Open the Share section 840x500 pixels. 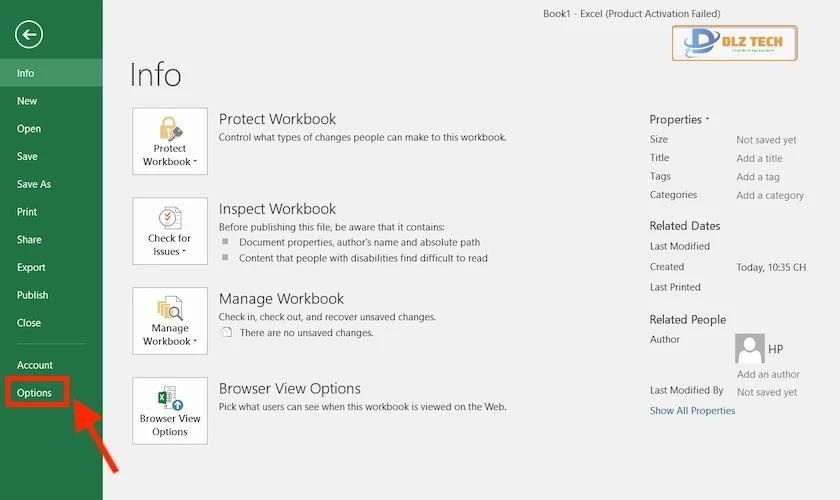pos(29,240)
